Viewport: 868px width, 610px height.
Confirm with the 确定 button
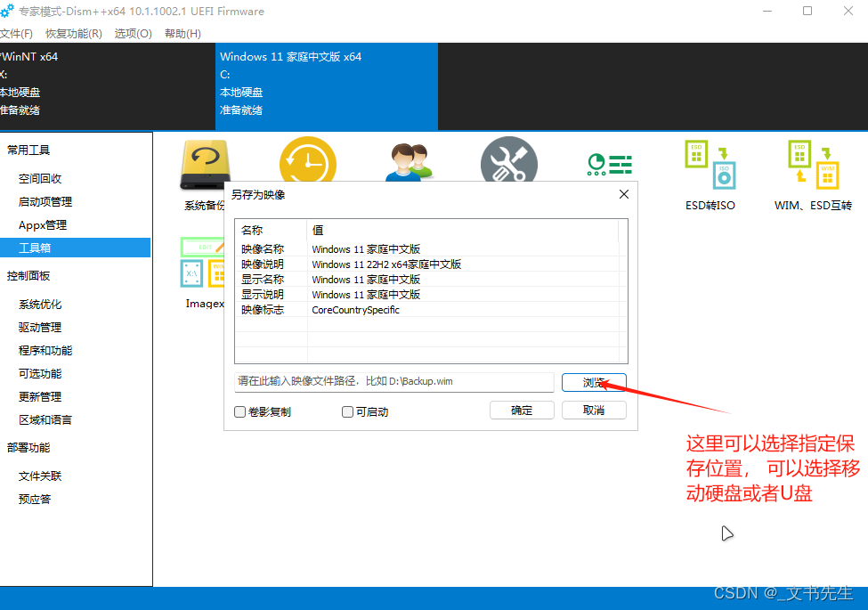coord(522,411)
